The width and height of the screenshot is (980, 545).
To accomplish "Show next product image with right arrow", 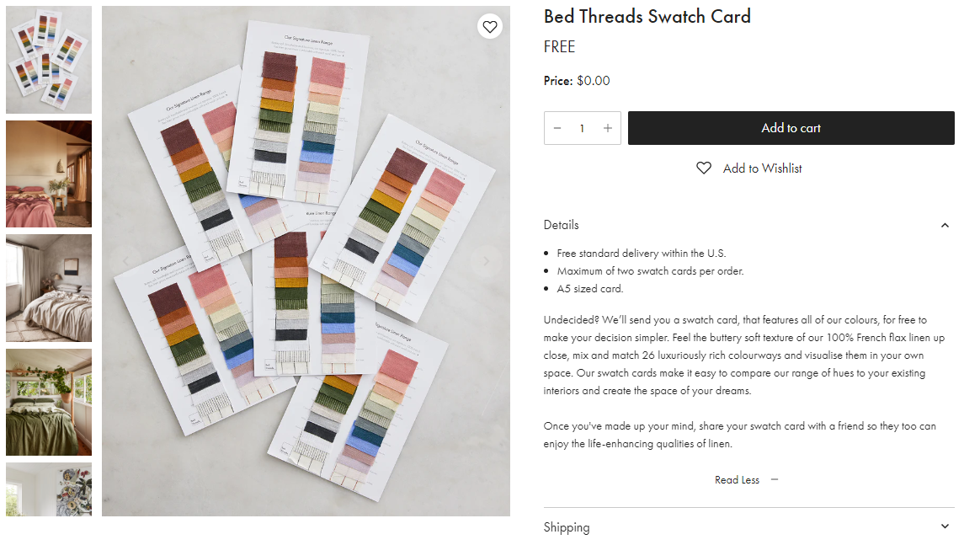I will tap(486, 261).
